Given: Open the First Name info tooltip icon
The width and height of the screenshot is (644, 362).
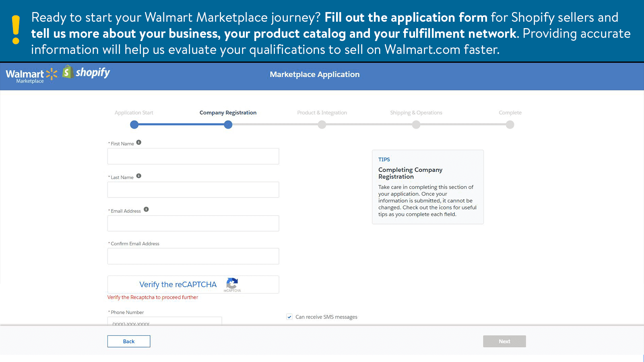Looking at the screenshot, I should point(139,142).
